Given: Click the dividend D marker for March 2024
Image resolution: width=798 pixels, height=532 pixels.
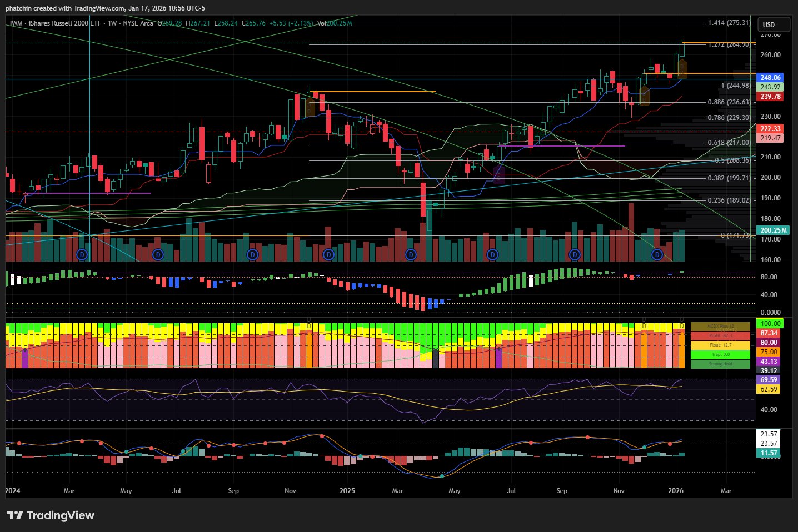Looking at the screenshot, I should [x=82, y=254].
